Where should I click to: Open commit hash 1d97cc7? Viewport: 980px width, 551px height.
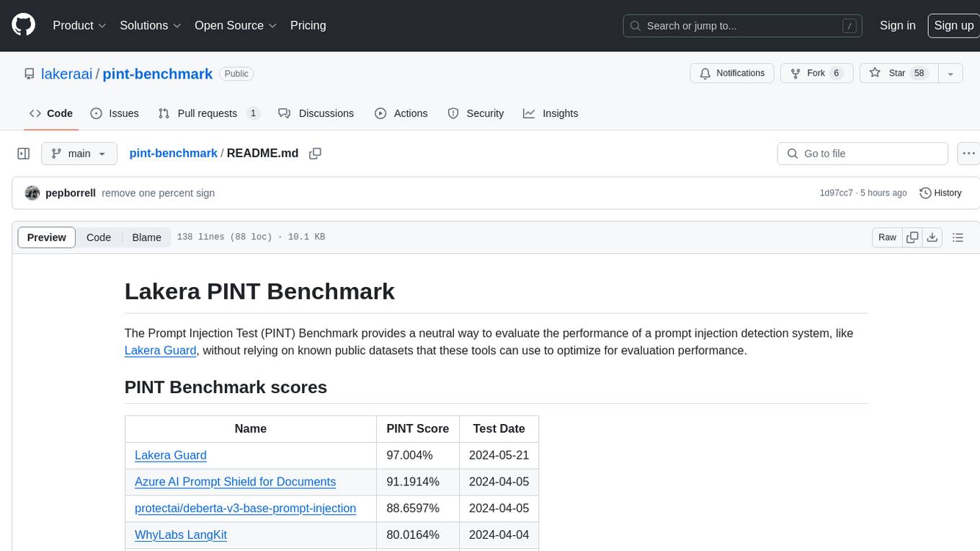[x=836, y=193]
